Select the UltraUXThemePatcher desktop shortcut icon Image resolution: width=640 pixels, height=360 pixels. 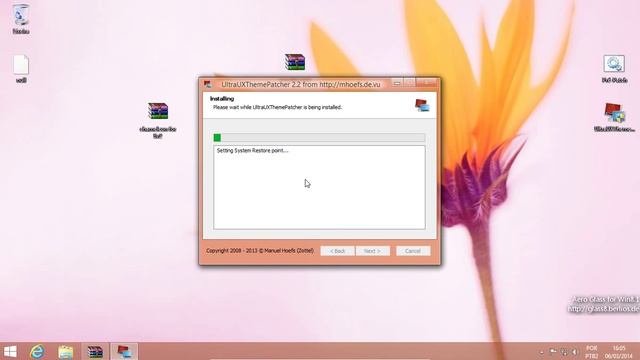tap(614, 113)
